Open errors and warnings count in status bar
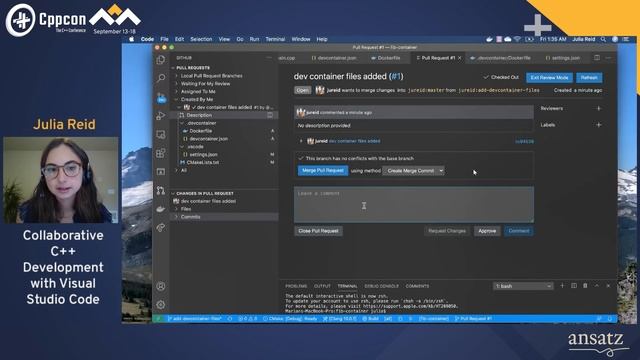640x360 pixels. [247, 318]
